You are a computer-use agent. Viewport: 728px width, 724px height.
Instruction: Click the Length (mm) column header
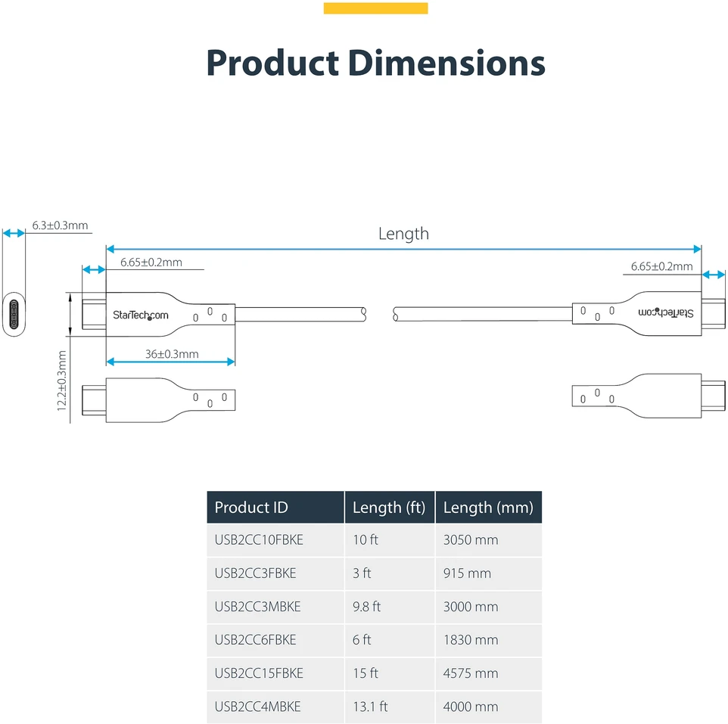pos(488,508)
